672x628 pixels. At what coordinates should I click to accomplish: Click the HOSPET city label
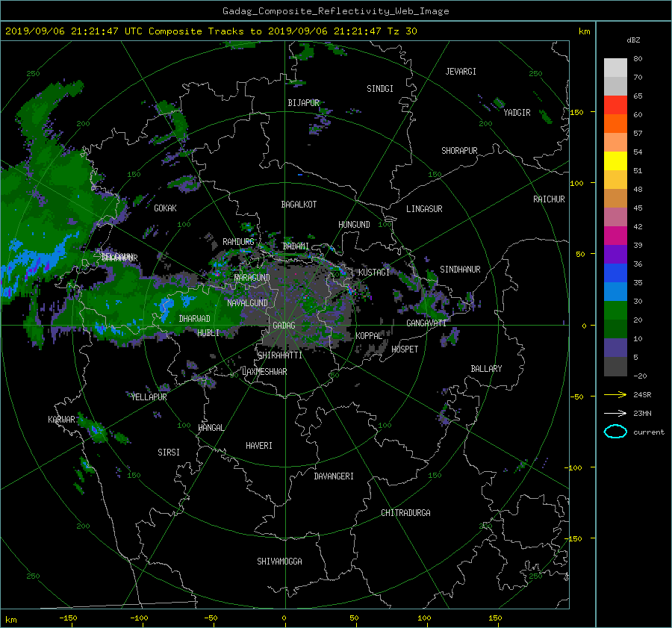tap(405, 349)
